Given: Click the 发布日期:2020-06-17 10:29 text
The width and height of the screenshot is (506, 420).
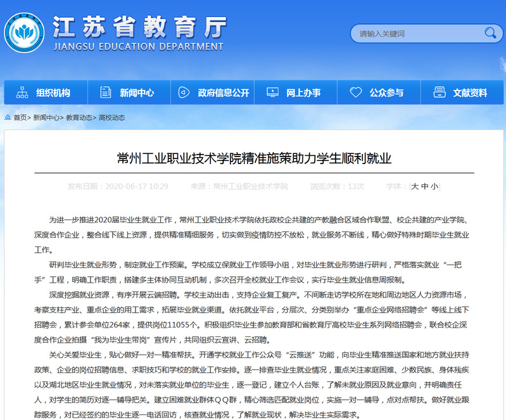Looking at the screenshot, I should coord(118,186).
